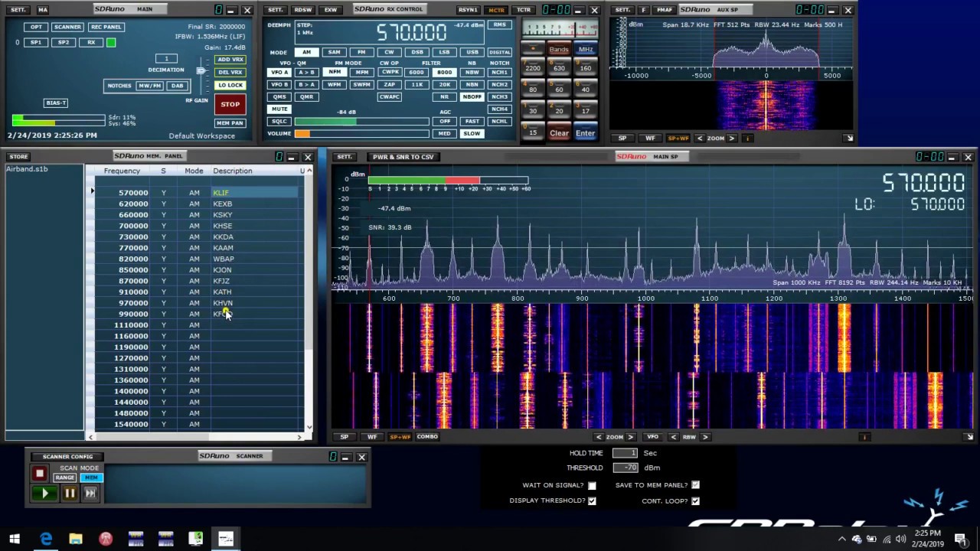Decrease zoom in Main SP panel
The height and width of the screenshot is (551, 980).
(599, 437)
